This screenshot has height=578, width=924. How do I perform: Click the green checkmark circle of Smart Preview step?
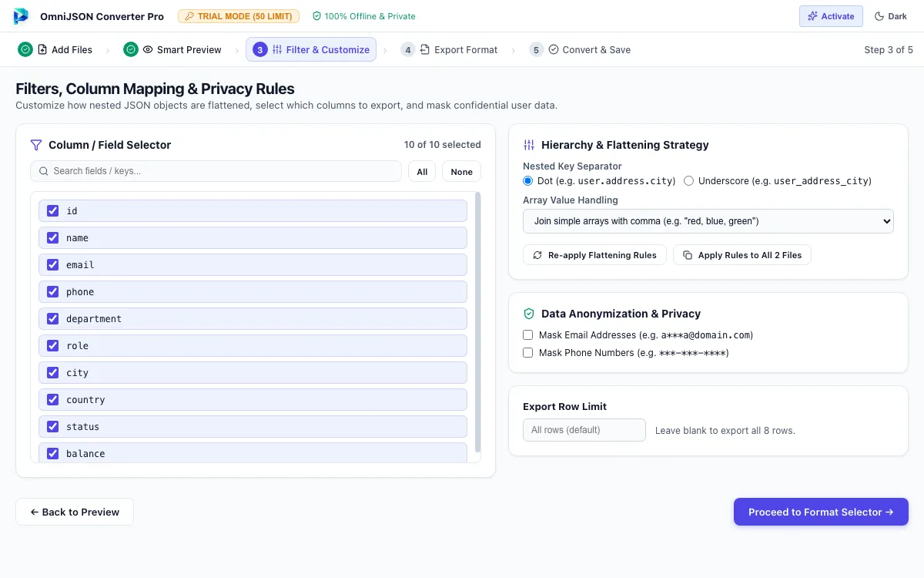click(x=131, y=49)
